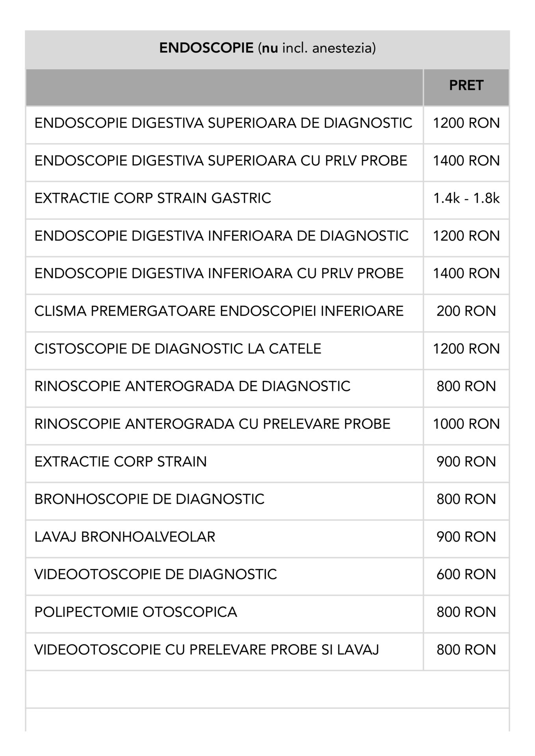Click Rinoscopie Anterograda de Diagnostic text
535x756 pixels.
(192, 386)
